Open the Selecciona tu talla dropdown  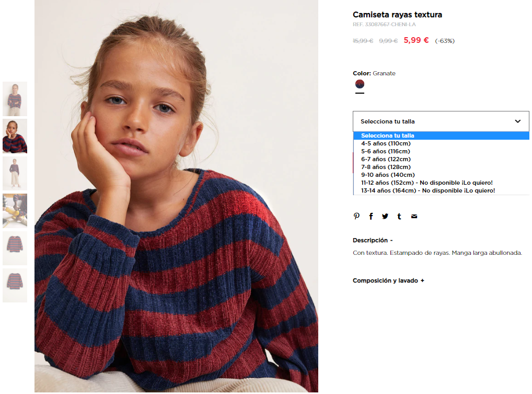[441, 121]
